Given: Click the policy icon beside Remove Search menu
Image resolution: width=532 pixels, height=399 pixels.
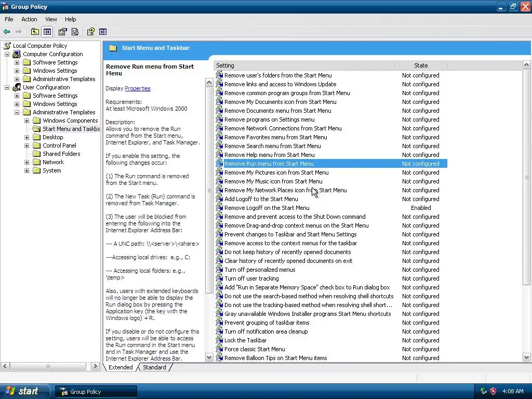Looking at the screenshot, I should (219, 146).
